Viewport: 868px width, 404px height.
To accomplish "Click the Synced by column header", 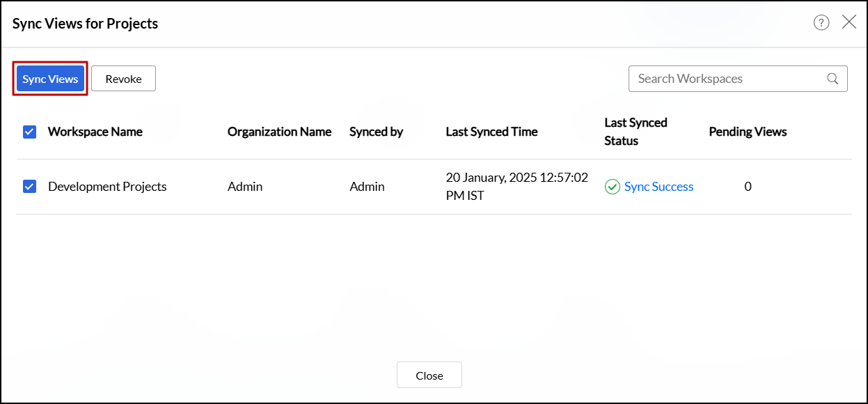I will coord(376,132).
